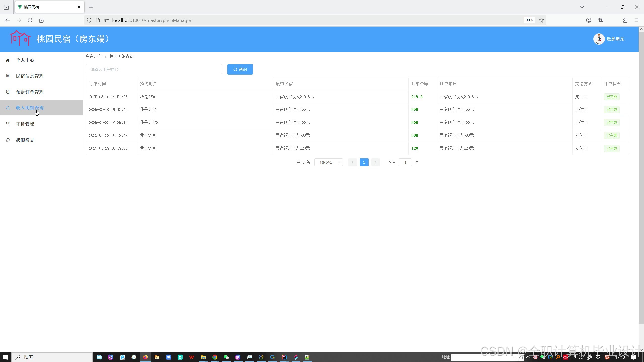Screen dimensions: 644x362
Task: Open WeChat from the Windows taskbar
Action: click(226, 357)
